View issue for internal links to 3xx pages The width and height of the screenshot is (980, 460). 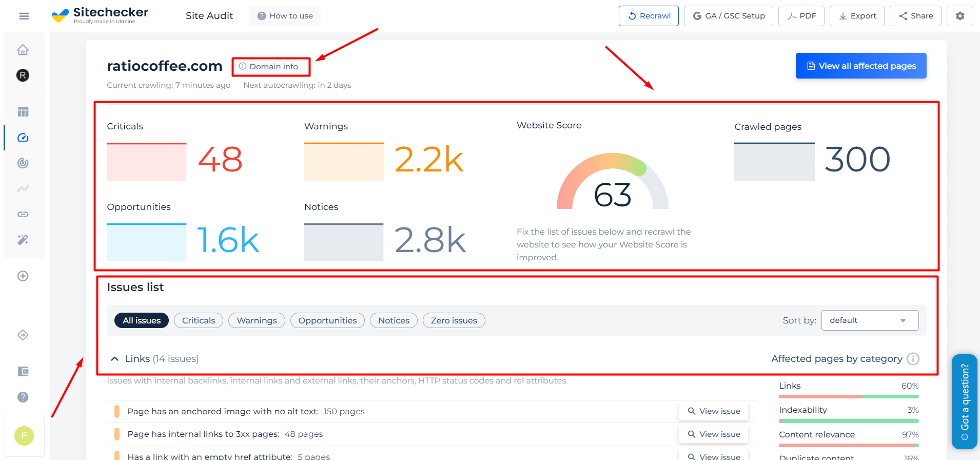tap(714, 434)
